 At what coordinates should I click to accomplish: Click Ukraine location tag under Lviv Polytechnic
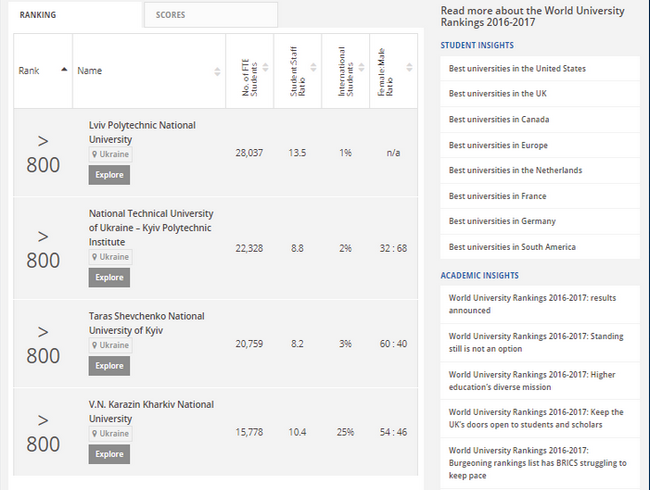tap(110, 155)
